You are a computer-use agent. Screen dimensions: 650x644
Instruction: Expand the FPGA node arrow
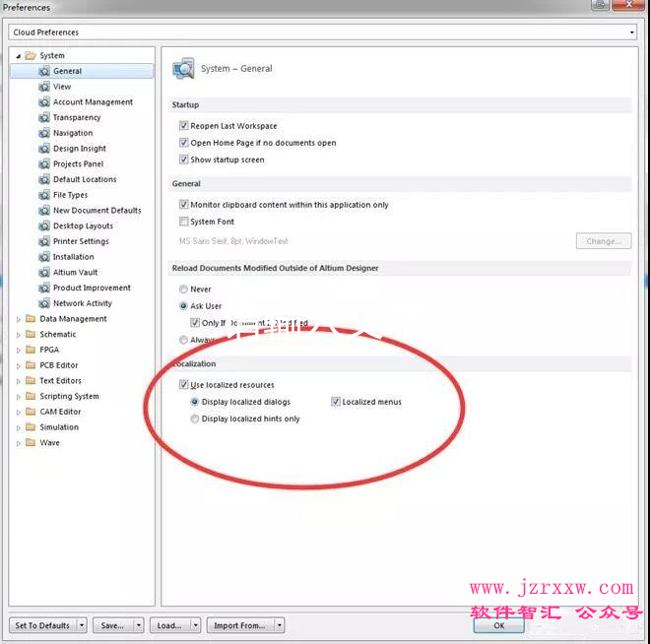pyautogui.click(x=18, y=351)
